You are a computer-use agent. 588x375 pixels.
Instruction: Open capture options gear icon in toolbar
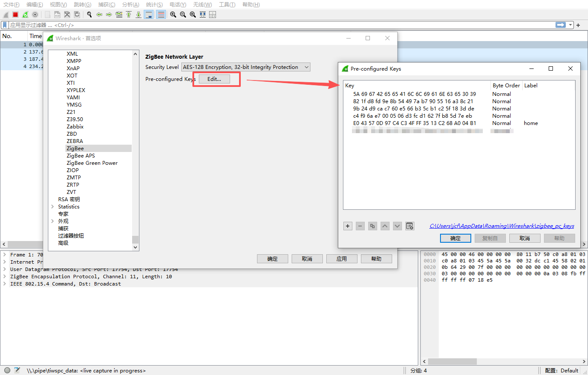[35, 15]
